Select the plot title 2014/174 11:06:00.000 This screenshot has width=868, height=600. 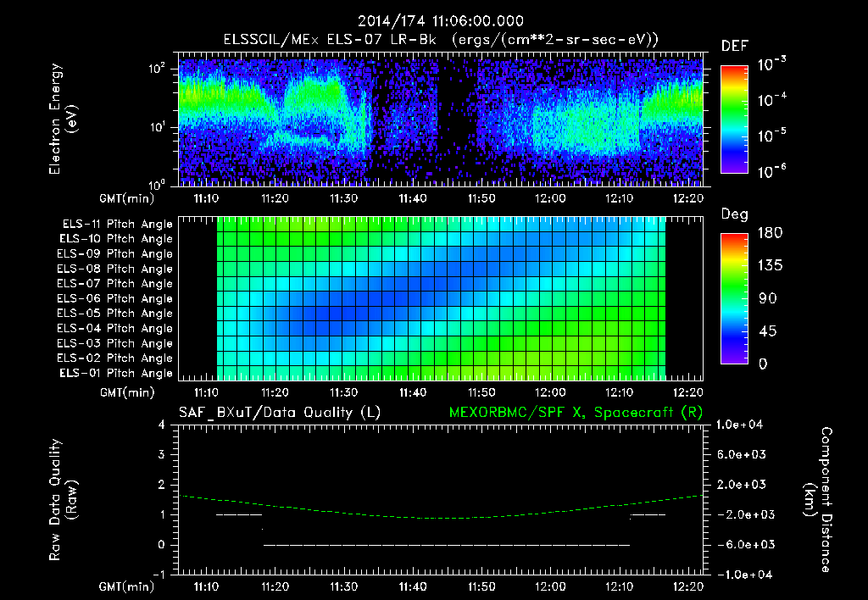click(x=440, y=21)
